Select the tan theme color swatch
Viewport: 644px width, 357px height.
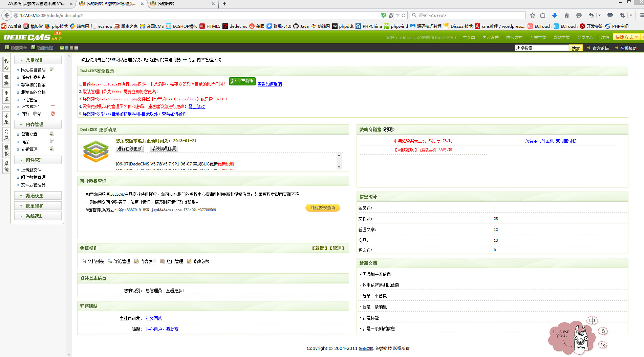[71, 48]
